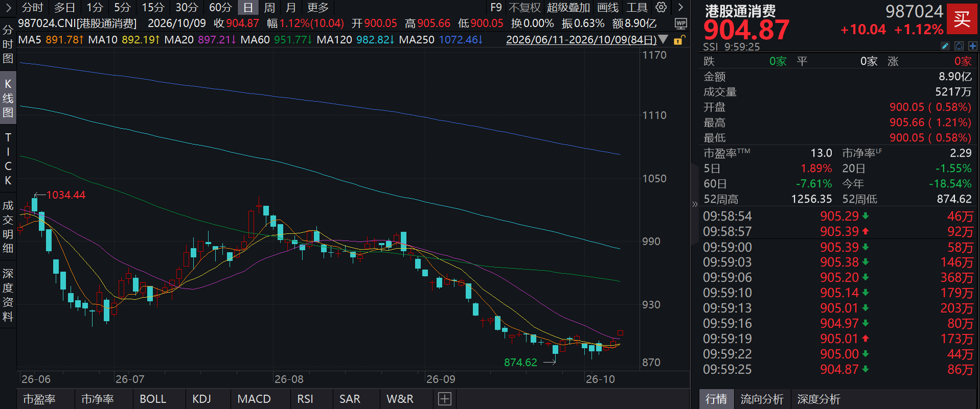Screen dimensions: 980x409
Task: Add an indicator with the plus box icon
Action: [x=445, y=399]
